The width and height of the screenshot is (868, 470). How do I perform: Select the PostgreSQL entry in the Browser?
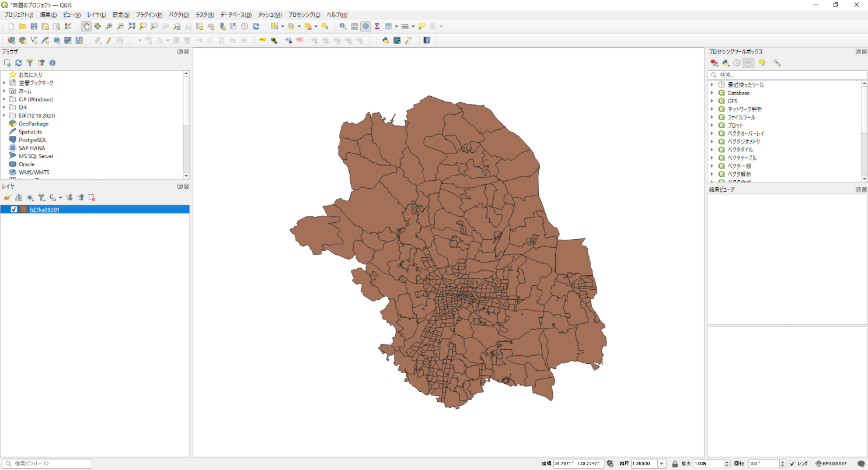(32, 140)
